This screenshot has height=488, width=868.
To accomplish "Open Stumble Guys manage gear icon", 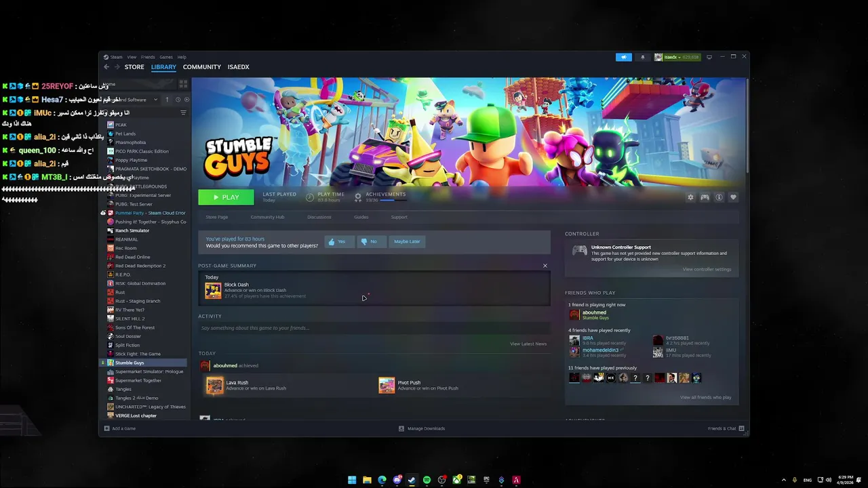I will click(x=690, y=197).
